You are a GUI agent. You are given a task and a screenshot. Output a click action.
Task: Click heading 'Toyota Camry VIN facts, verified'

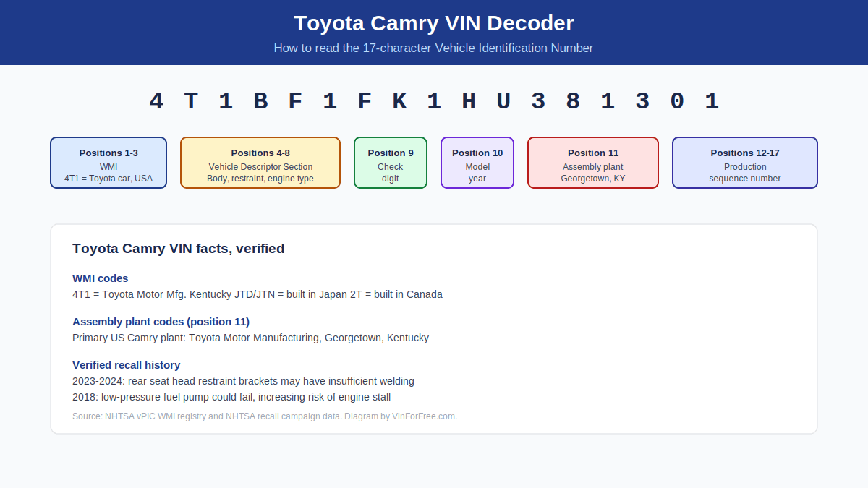179,249
